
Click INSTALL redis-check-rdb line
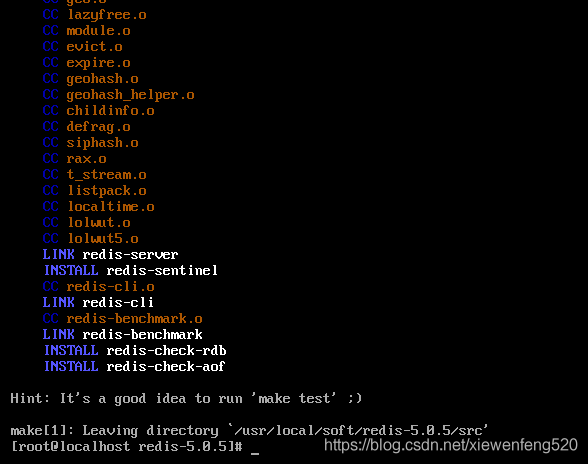(135, 350)
